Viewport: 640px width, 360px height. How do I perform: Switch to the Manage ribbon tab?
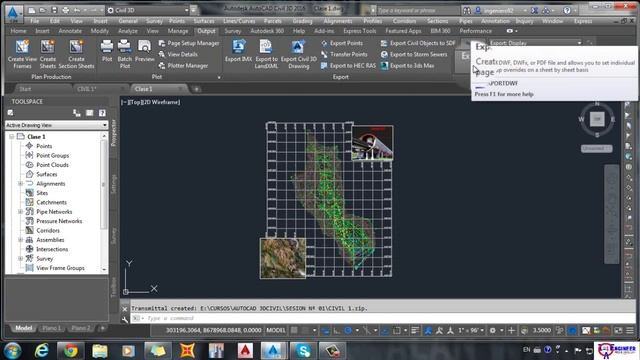coord(178,31)
